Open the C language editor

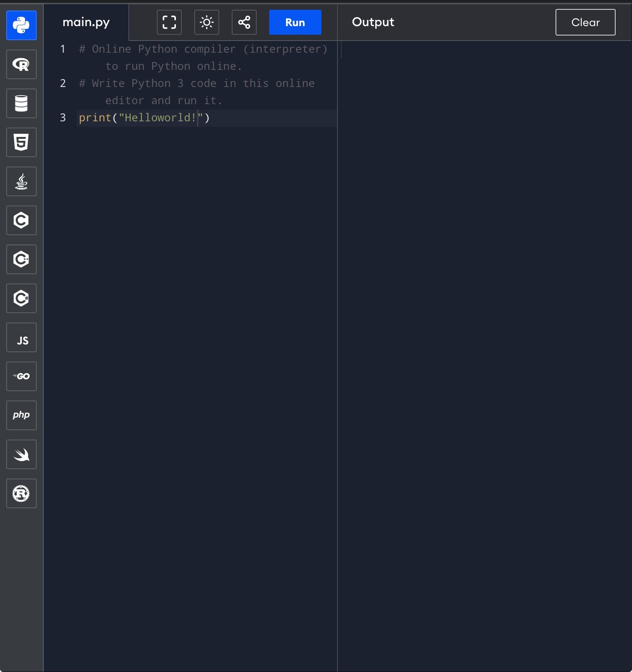[21, 220]
